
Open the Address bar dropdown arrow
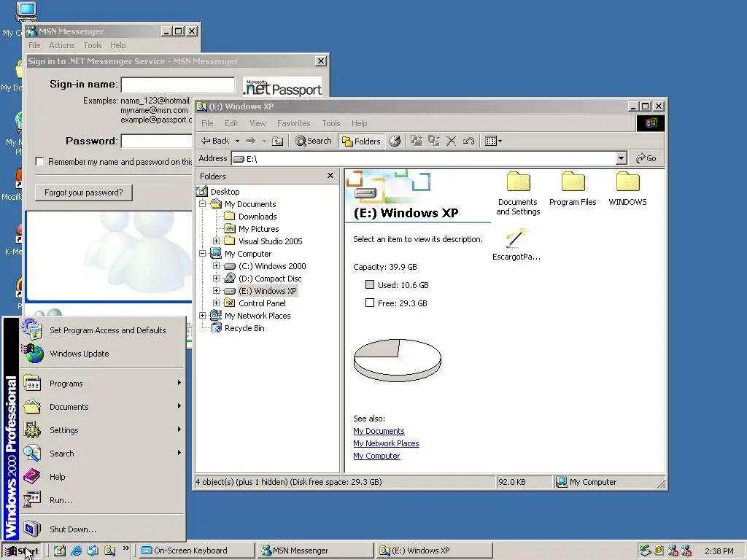[x=621, y=158]
